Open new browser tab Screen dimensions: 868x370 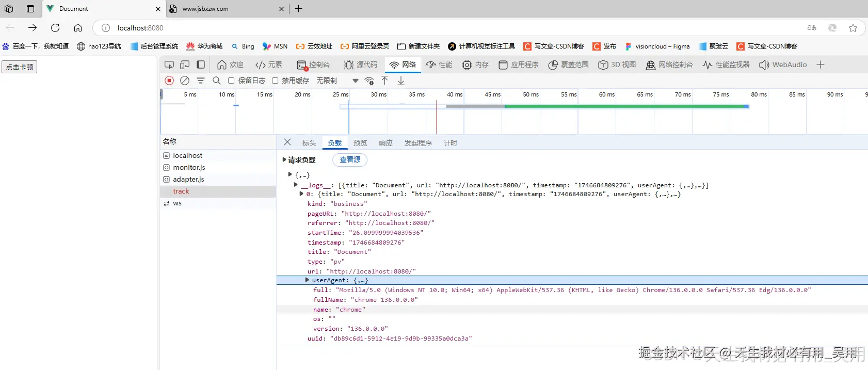click(x=298, y=8)
